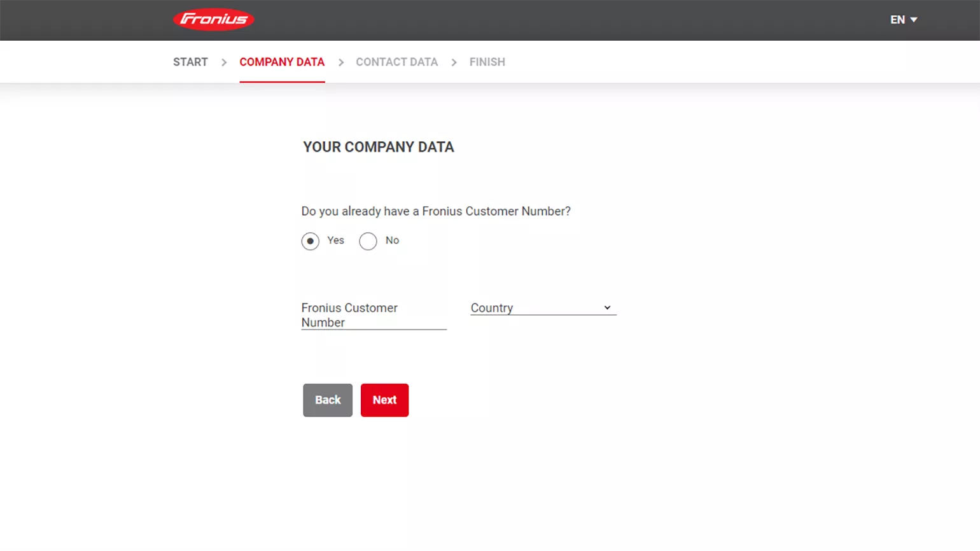Click the No label text
980x551 pixels.
(392, 241)
